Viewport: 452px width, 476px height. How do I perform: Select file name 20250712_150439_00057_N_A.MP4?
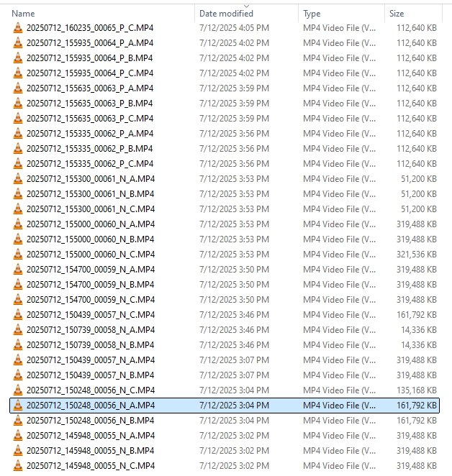pos(91,360)
